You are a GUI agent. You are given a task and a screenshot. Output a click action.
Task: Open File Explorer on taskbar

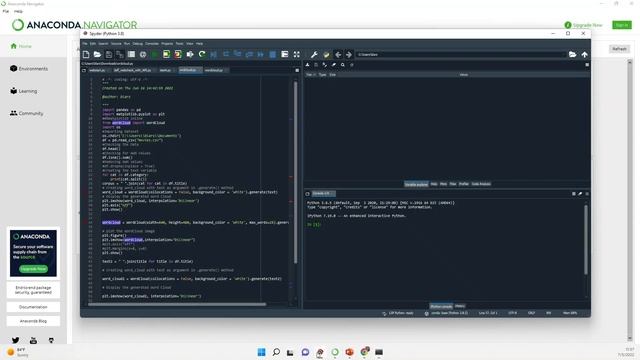[290, 352]
